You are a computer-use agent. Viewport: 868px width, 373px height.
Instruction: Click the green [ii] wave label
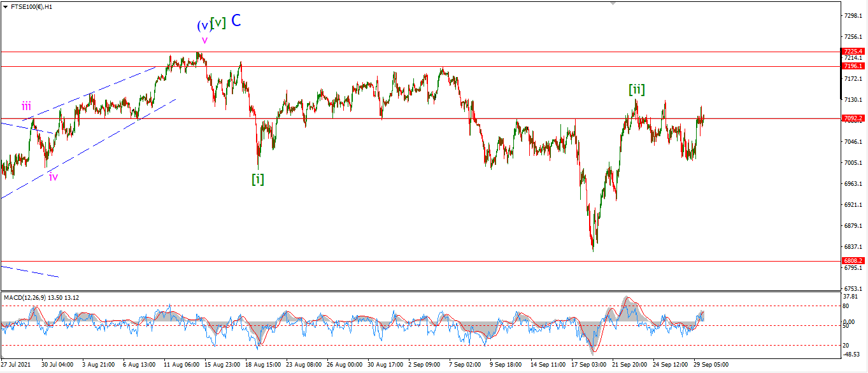click(x=637, y=90)
